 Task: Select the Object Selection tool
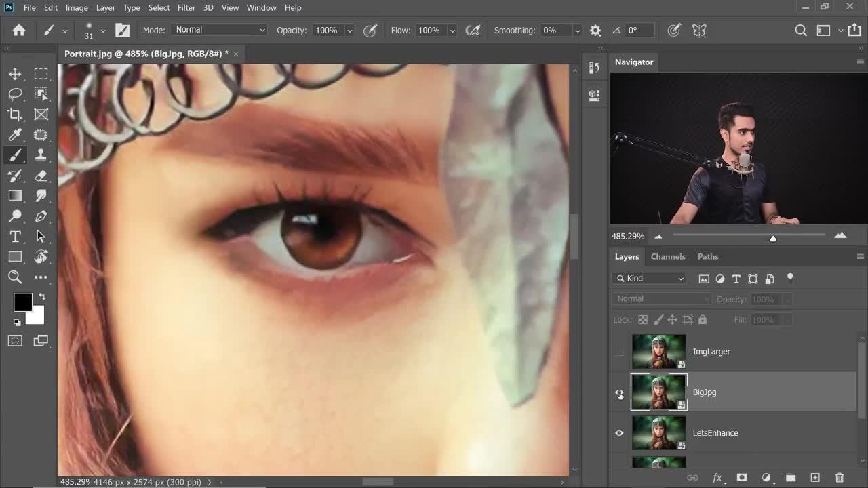click(x=41, y=94)
